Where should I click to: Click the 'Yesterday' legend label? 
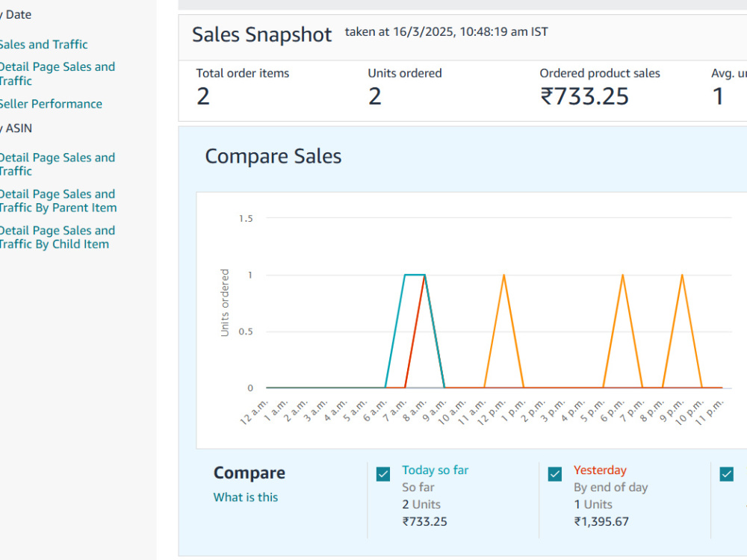(x=600, y=470)
